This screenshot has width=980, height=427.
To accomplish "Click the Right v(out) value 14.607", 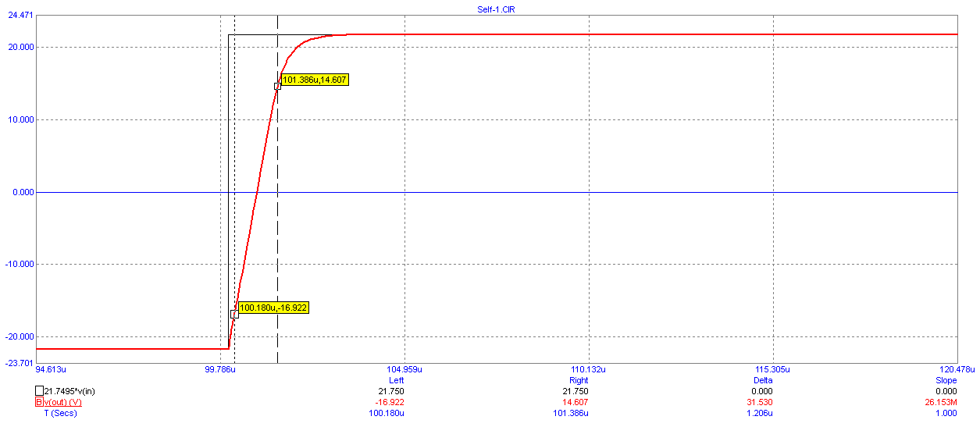I will [x=576, y=402].
